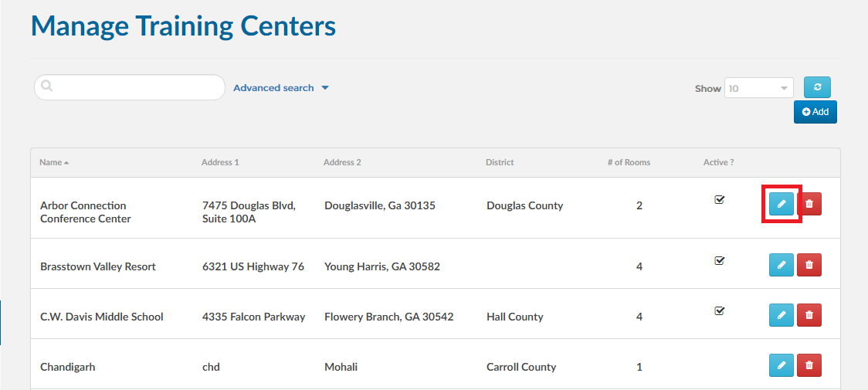
Task: Sort by District column header
Action: tap(500, 162)
